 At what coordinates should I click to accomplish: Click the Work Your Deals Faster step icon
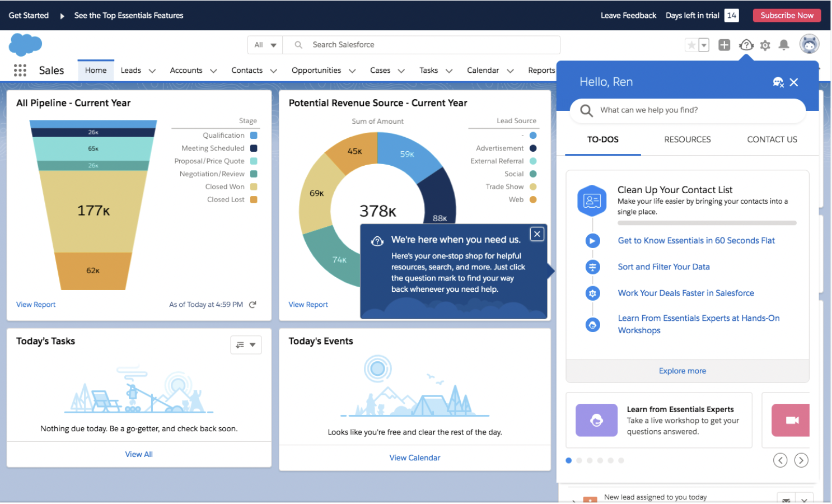coord(592,293)
